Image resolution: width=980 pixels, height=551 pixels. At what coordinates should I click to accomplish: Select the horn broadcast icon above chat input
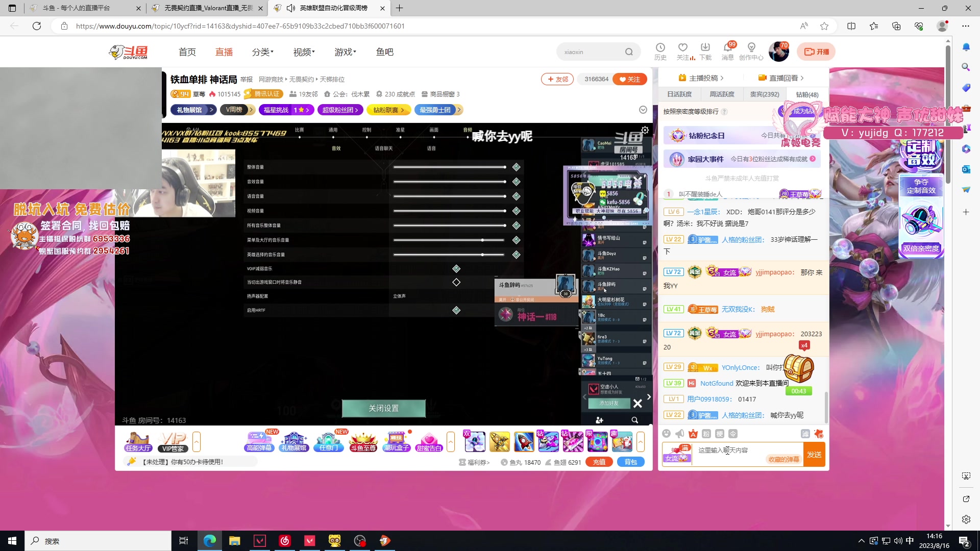679,433
